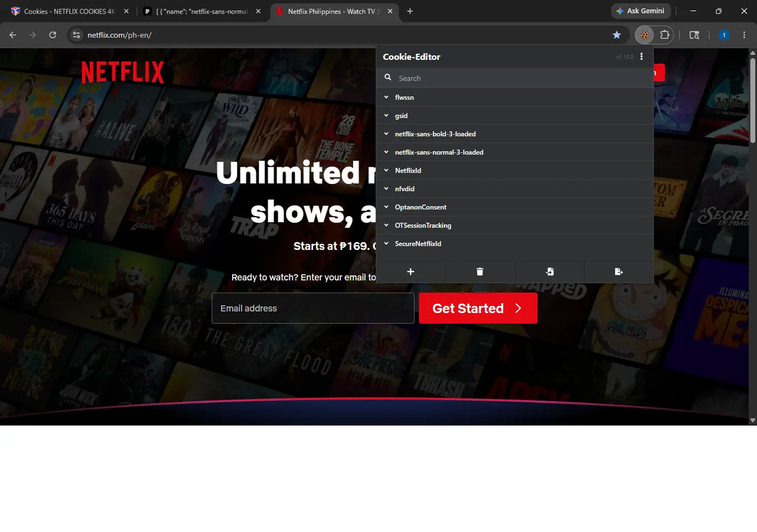Click the scrollbar up arrow
Screen dimensions: 757x532
pyautogui.click(x=753, y=53)
